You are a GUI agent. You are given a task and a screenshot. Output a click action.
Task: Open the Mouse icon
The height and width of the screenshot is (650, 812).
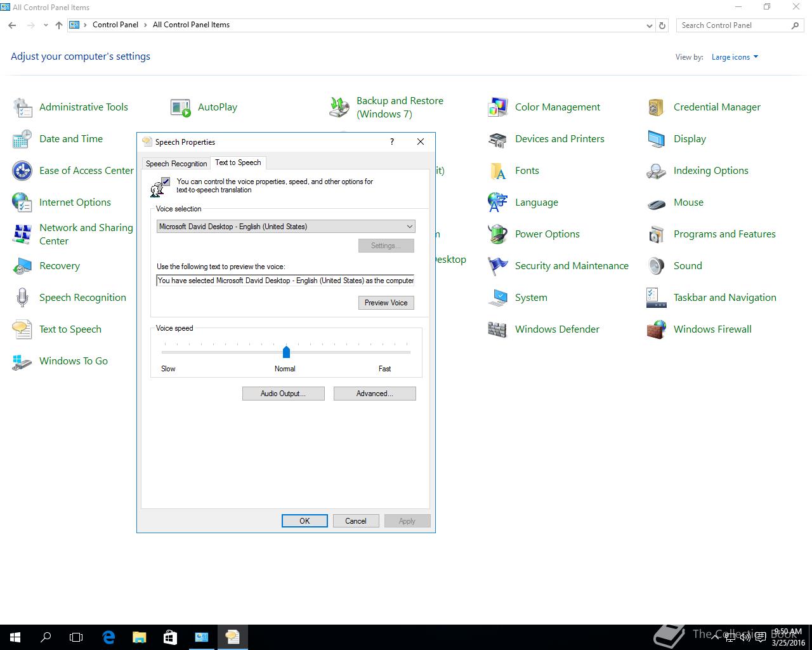657,202
